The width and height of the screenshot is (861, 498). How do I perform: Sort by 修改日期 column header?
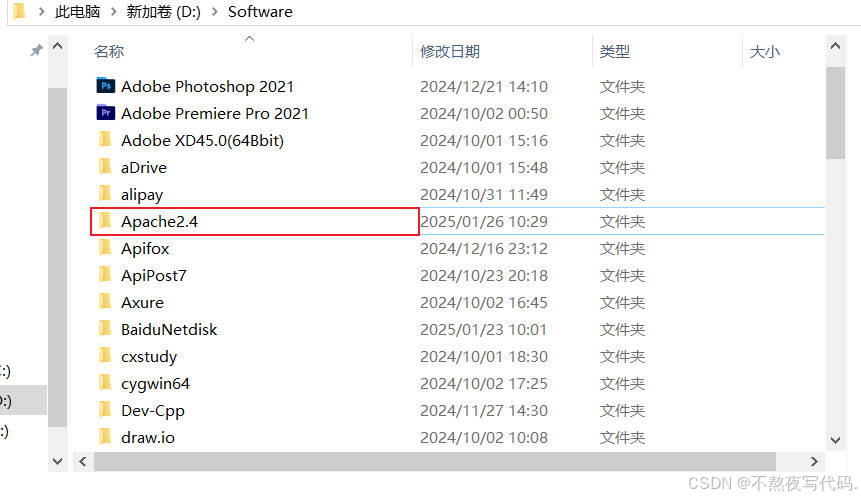[x=450, y=52]
